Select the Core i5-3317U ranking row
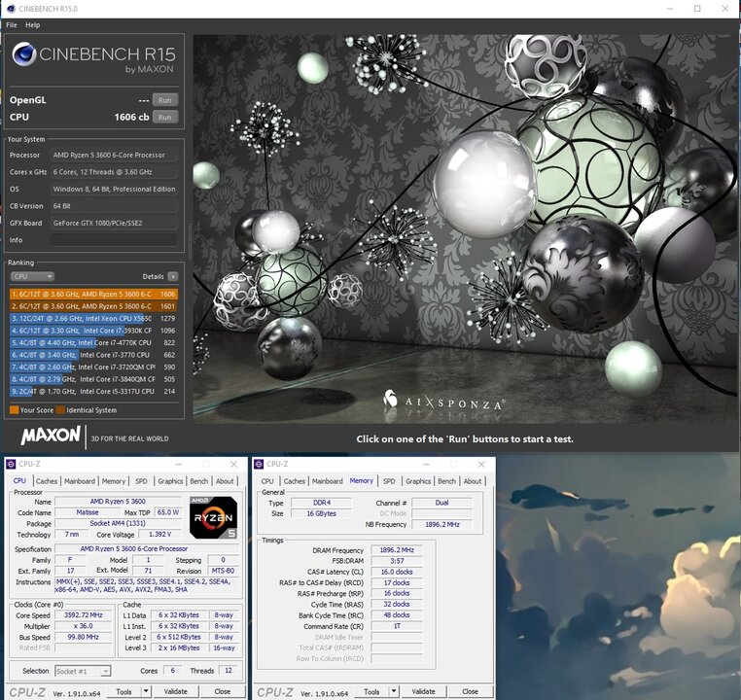 point(93,392)
